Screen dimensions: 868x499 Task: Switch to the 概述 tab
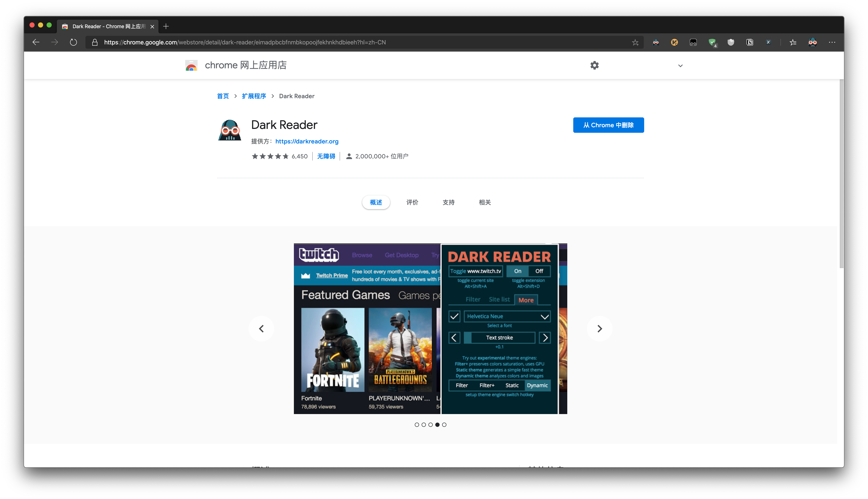[x=376, y=202]
